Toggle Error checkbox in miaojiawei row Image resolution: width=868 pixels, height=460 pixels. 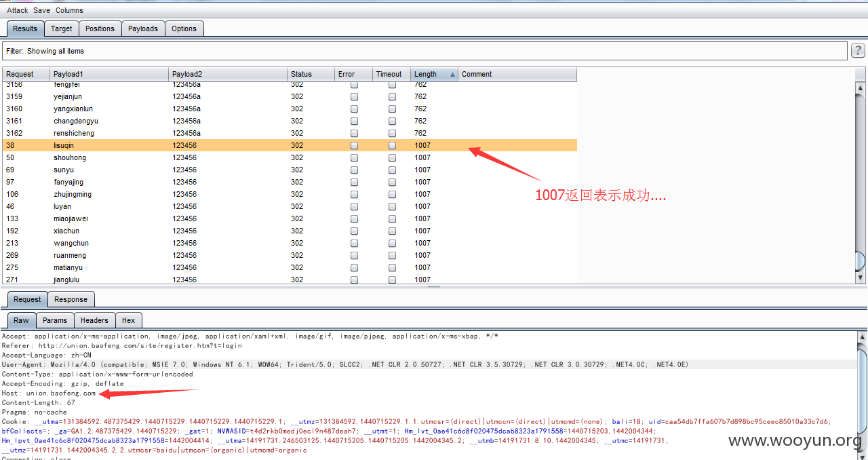coord(354,218)
